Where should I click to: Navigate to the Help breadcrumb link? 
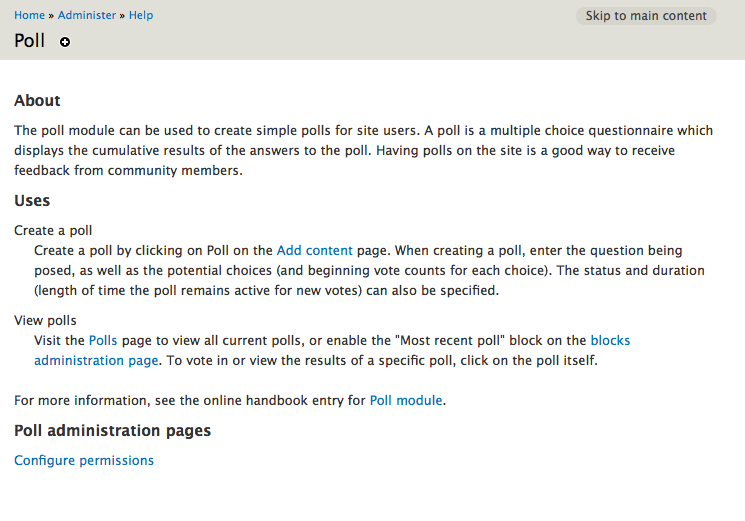(141, 15)
